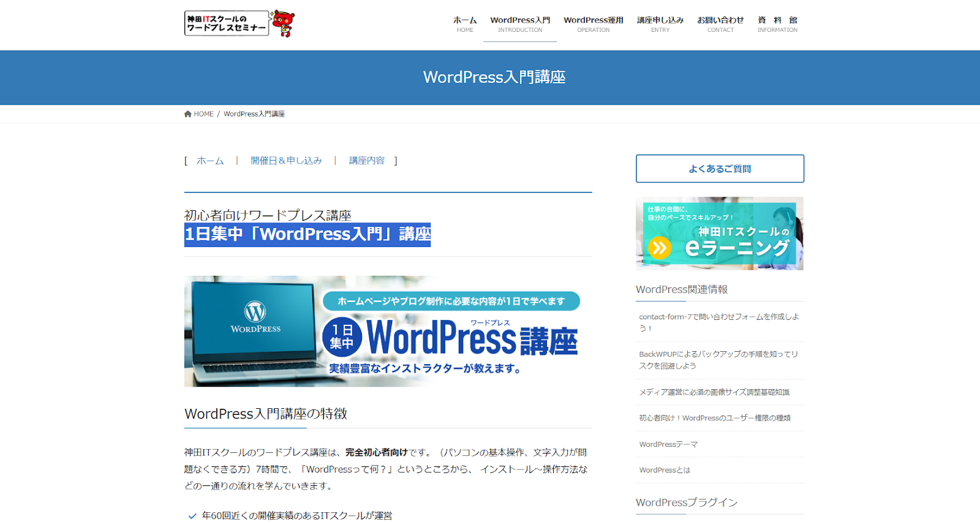This screenshot has height=524, width=980.
Task: Open the ホーム navigation menu item
Action: pyautogui.click(x=465, y=24)
